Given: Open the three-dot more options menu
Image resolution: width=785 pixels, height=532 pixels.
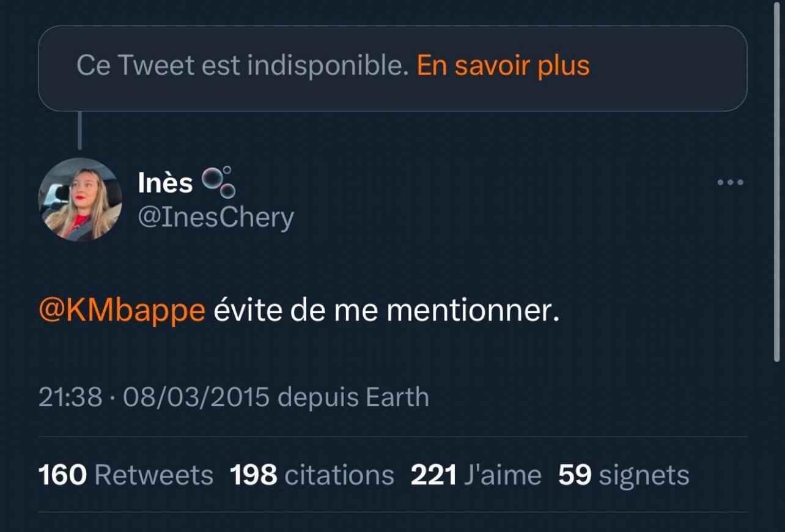Looking at the screenshot, I should [x=730, y=182].
